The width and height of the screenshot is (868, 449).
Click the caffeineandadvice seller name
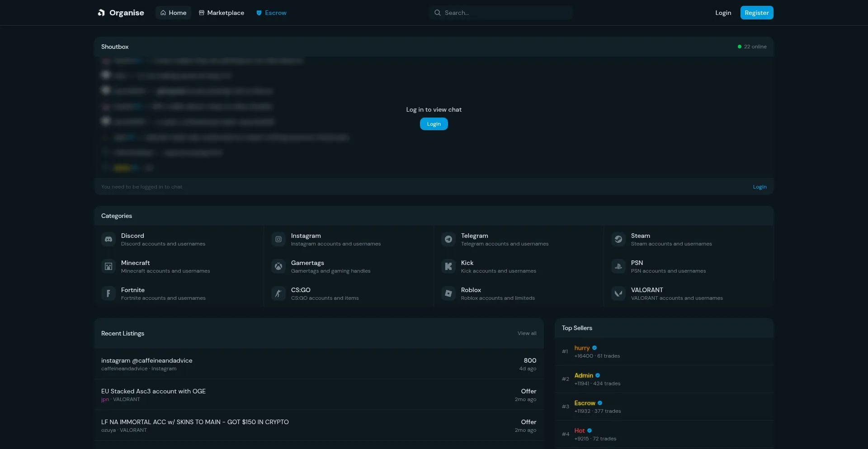(124, 369)
